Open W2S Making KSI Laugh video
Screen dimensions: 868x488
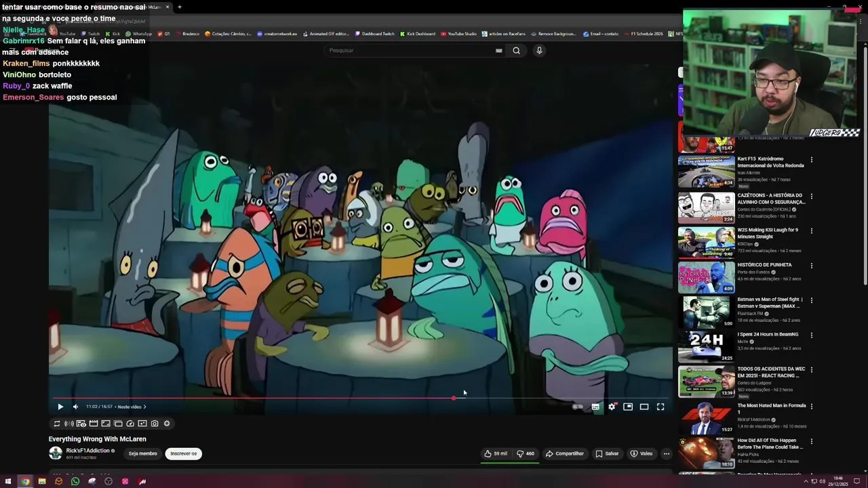(706, 241)
